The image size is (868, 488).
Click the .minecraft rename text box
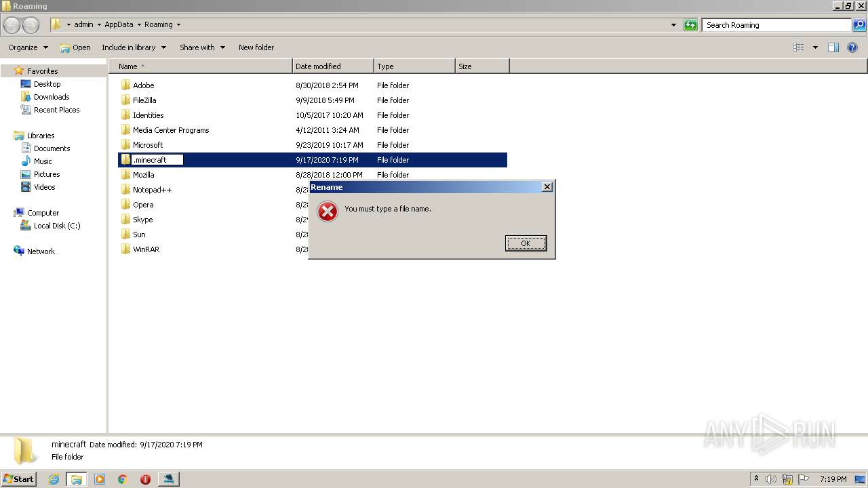point(157,160)
